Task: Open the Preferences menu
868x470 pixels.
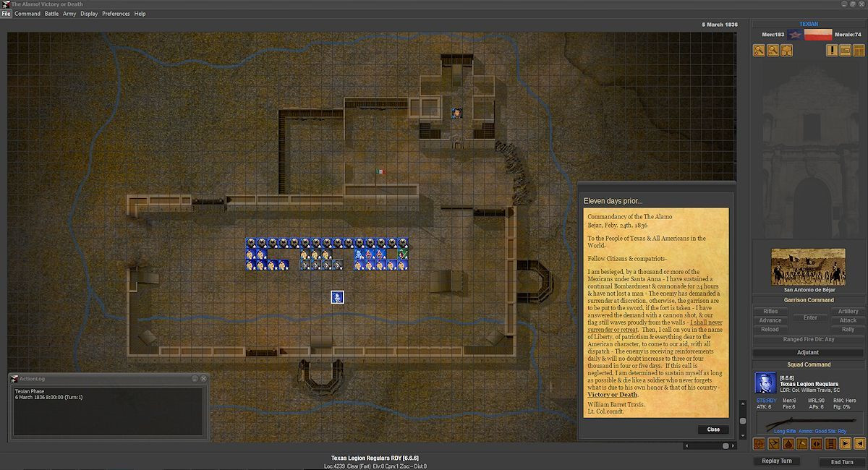Action: (116, 14)
